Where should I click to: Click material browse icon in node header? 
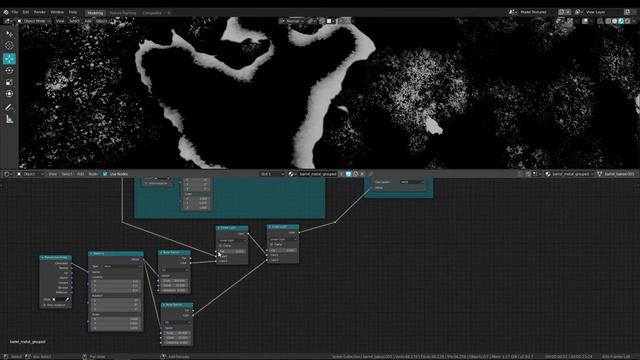tap(291, 174)
